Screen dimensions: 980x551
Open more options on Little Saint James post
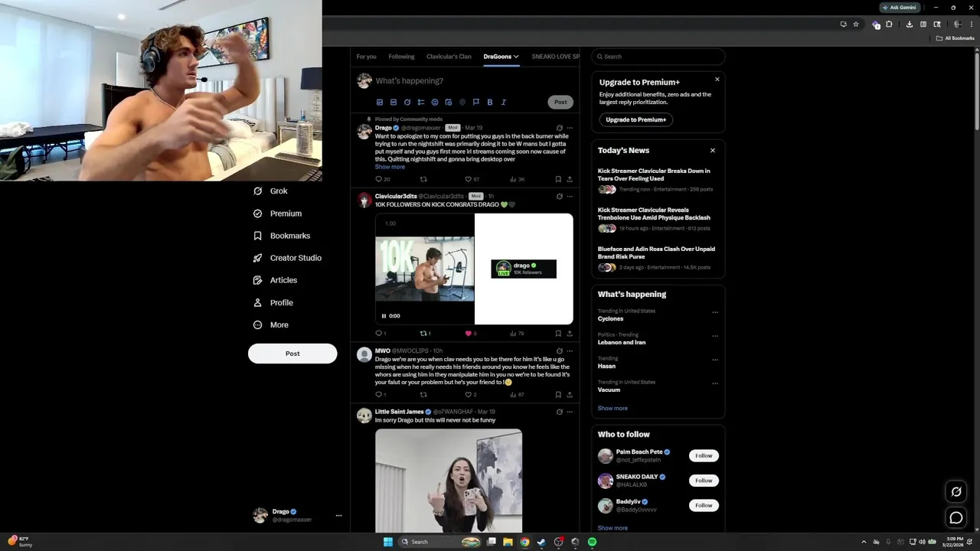(x=570, y=412)
